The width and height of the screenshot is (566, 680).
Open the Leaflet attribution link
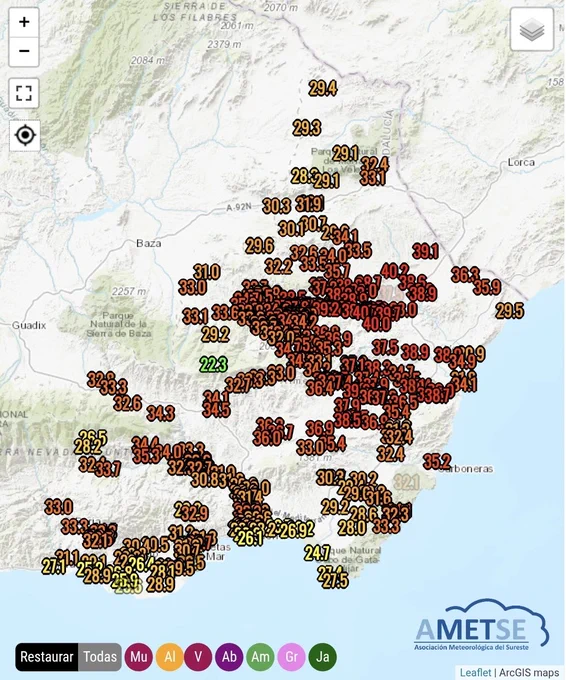(x=475, y=673)
